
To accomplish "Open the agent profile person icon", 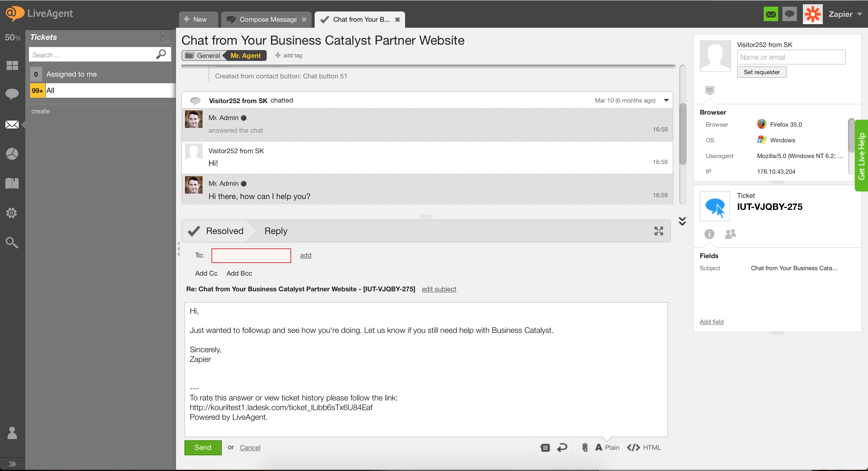I will coord(12,433).
